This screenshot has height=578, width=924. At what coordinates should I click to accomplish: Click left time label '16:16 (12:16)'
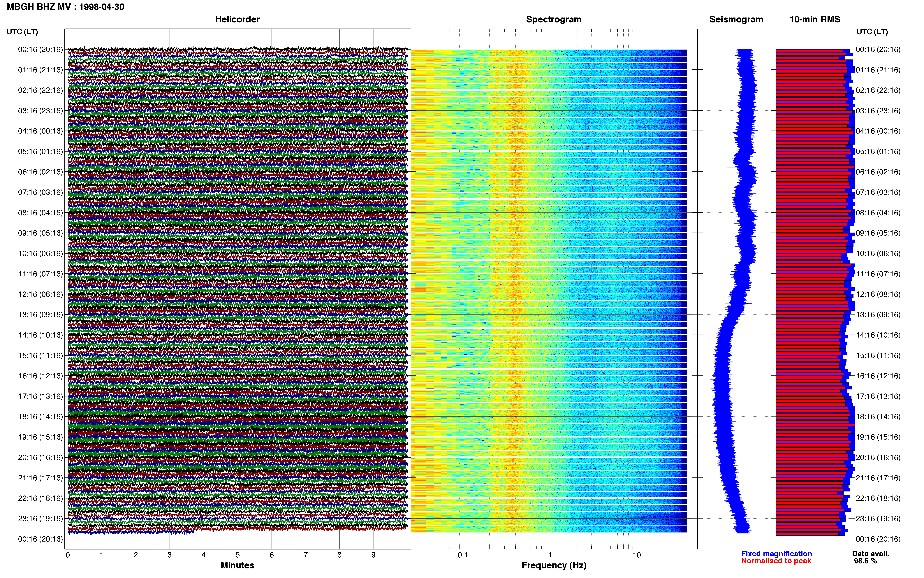pyautogui.click(x=41, y=376)
